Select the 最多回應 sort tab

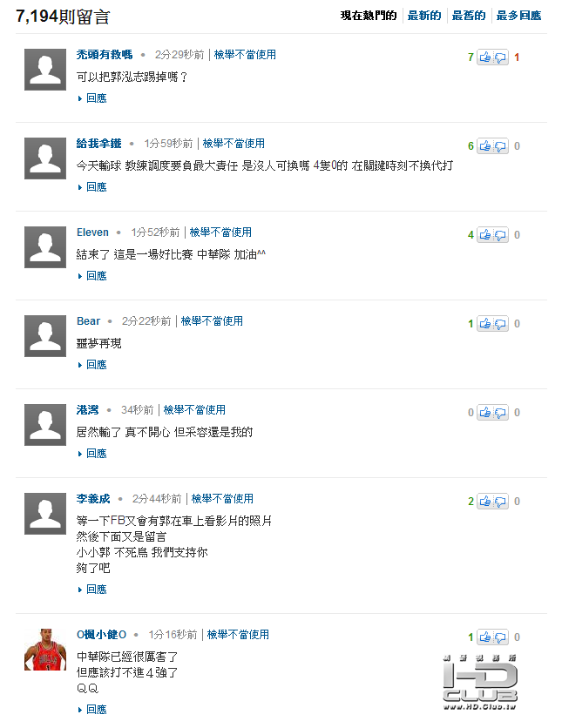tap(518, 16)
